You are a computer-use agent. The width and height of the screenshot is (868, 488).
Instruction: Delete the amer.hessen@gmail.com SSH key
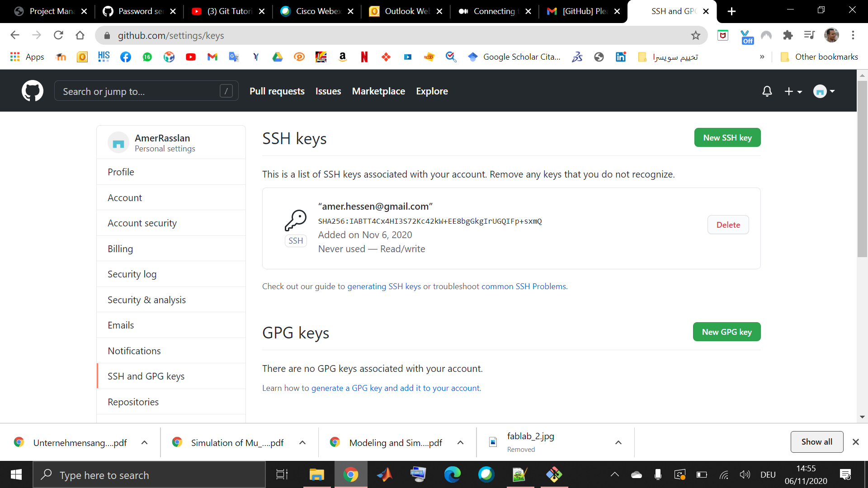pos(728,225)
